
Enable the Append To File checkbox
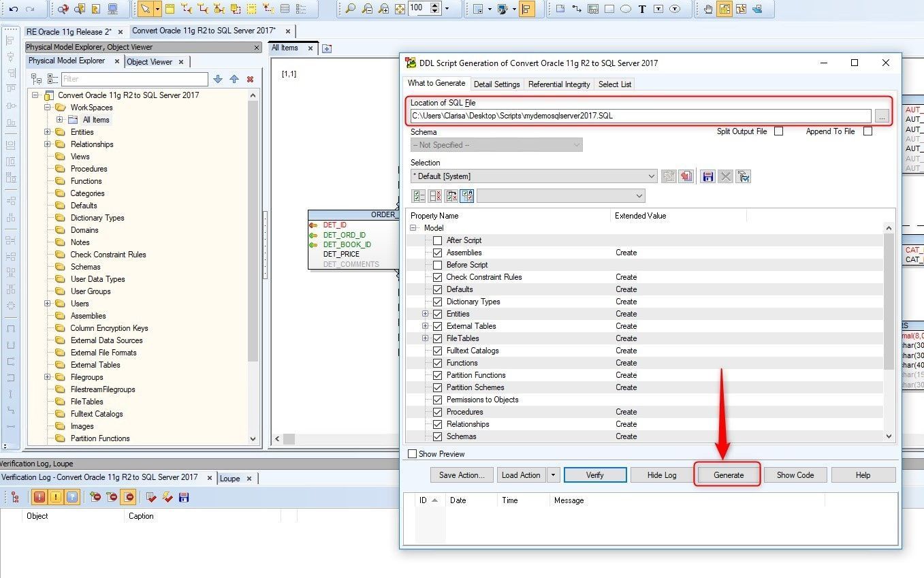[x=867, y=131]
